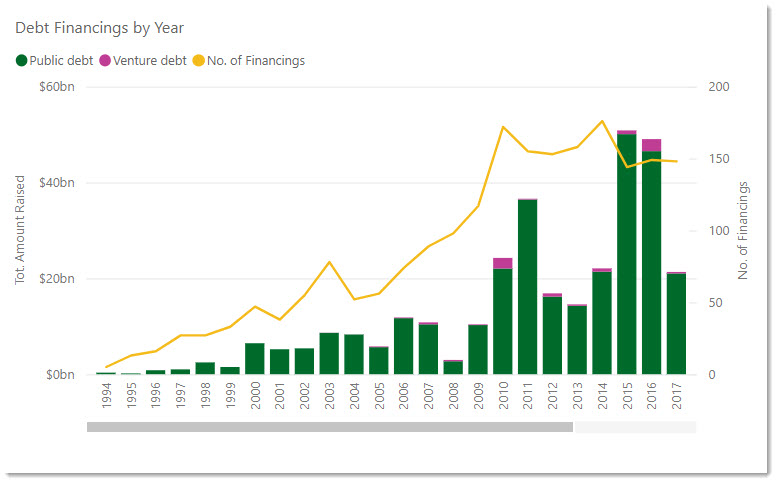777x483 pixels.
Task: Click the $0bn left axis label
Action: [60, 375]
